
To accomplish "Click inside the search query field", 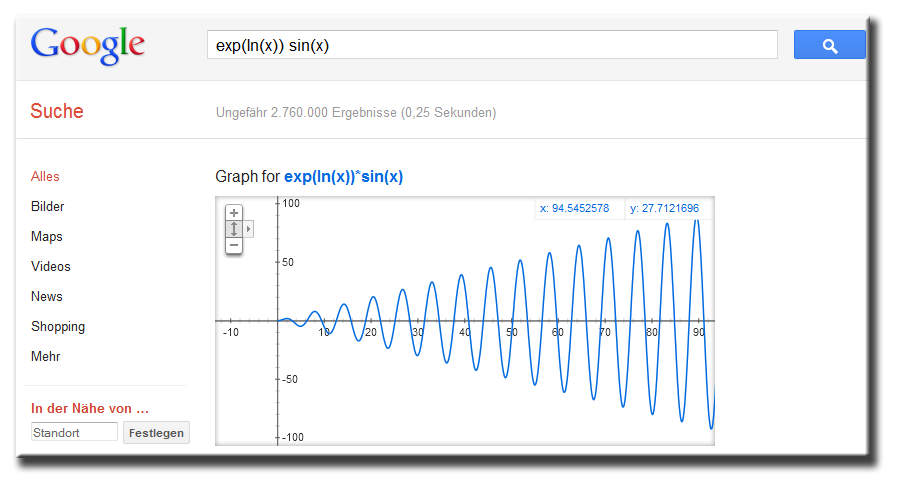I will click(x=491, y=45).
